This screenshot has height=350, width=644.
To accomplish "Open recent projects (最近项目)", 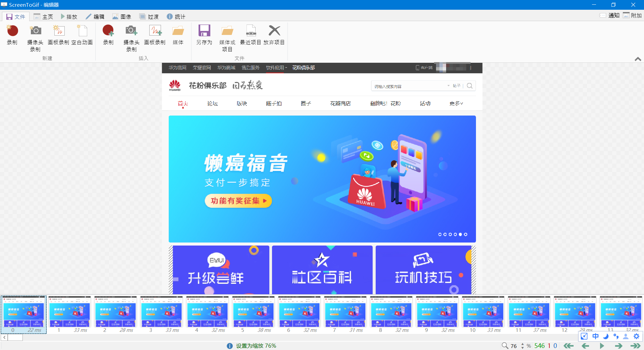I will [x=251, y=35].
